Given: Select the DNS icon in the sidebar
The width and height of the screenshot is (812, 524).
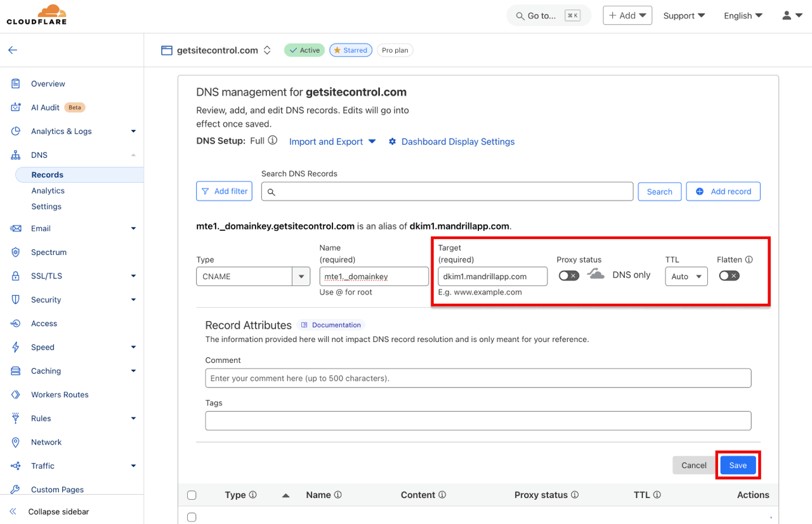Looking at the screenshot, I should tap(16, 154).
